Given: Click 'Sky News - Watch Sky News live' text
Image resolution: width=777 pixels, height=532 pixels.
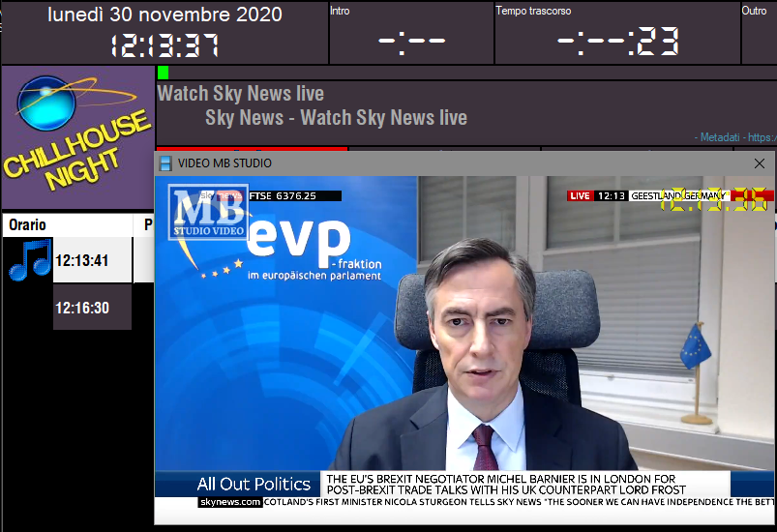Looking at the screenshot, I should pos(336,118).
